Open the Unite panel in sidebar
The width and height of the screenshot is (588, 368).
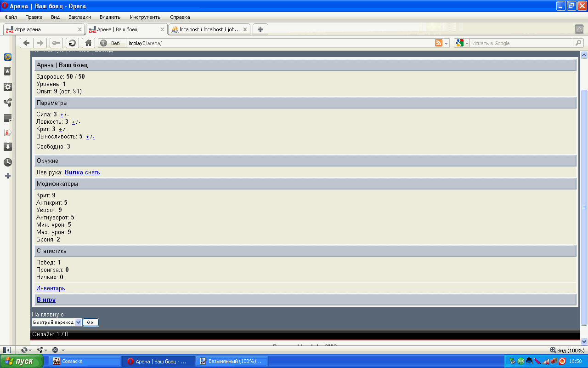pyautogui.click(x=8, y=102)
